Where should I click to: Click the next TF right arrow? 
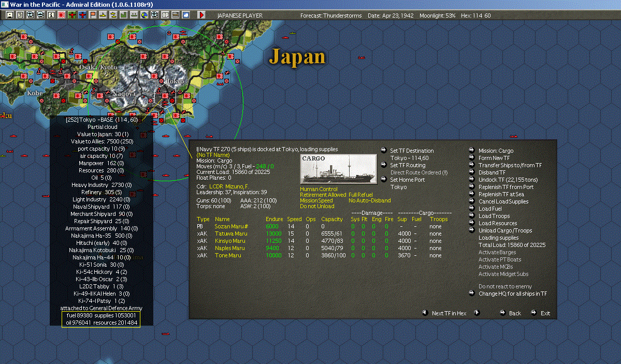click(477, 313)
